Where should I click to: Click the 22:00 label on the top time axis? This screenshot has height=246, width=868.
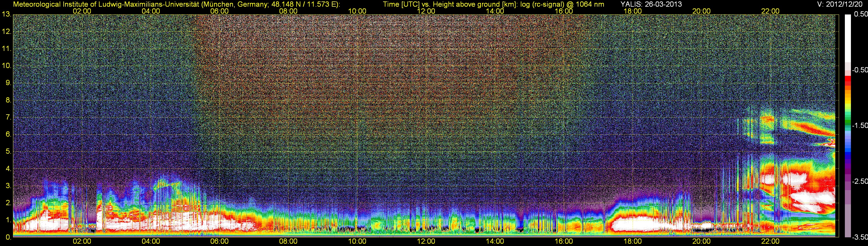click(770, 11)
